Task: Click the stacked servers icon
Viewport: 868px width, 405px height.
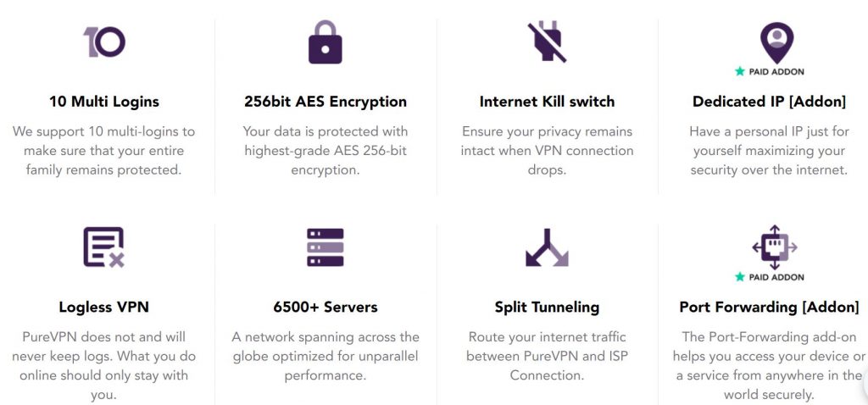Action: pyautogui.click(x=325, y=247)
